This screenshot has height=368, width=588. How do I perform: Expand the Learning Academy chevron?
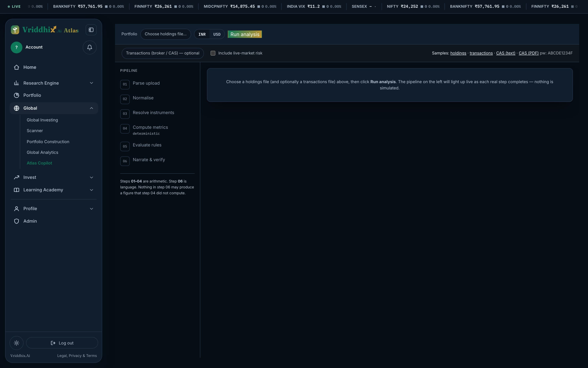[x=92, y=190]
